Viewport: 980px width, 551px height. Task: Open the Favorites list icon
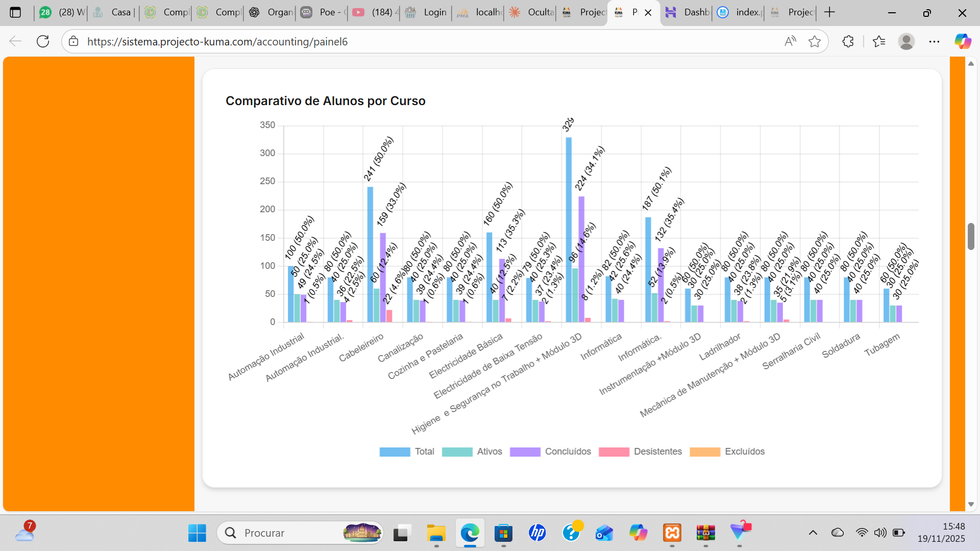click(x=879, y=41)
